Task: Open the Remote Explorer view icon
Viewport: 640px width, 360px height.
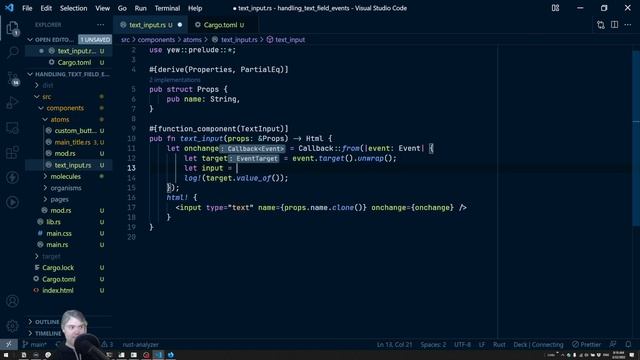Action: point(12,128)
